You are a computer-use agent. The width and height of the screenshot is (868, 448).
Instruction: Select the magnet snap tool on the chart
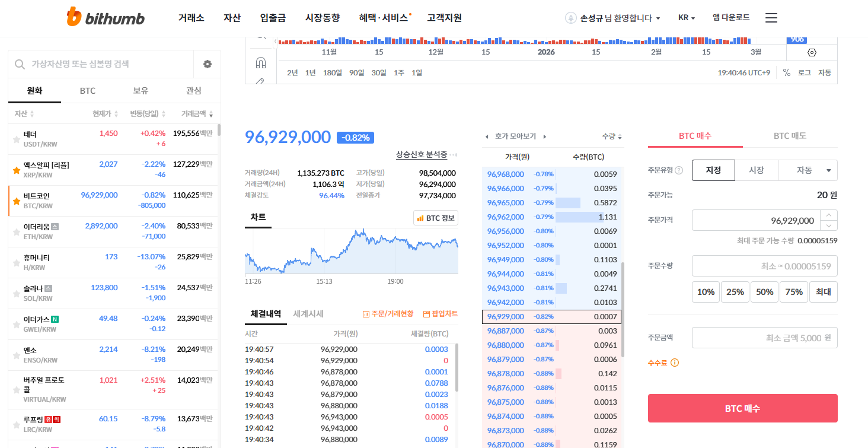pyautogui.click(x=261, y=62)
